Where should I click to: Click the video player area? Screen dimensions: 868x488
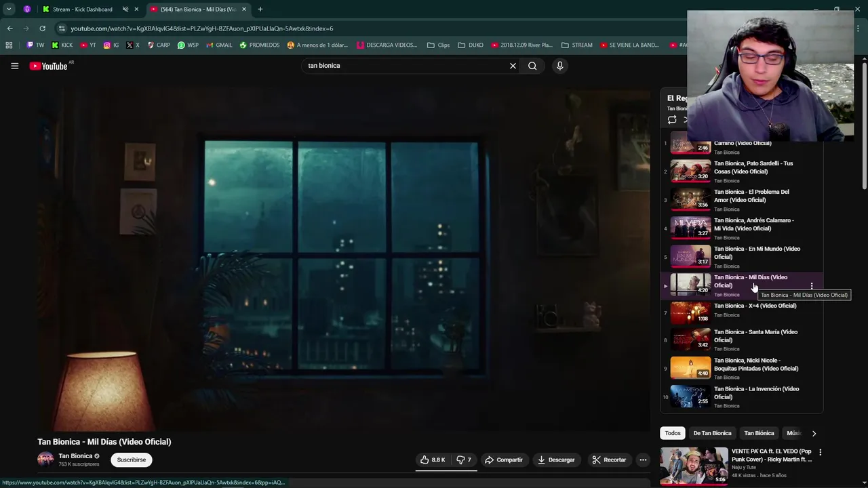344,258
